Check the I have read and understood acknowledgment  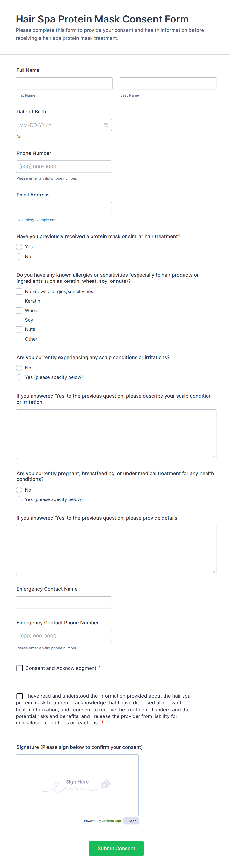[20, 695]
